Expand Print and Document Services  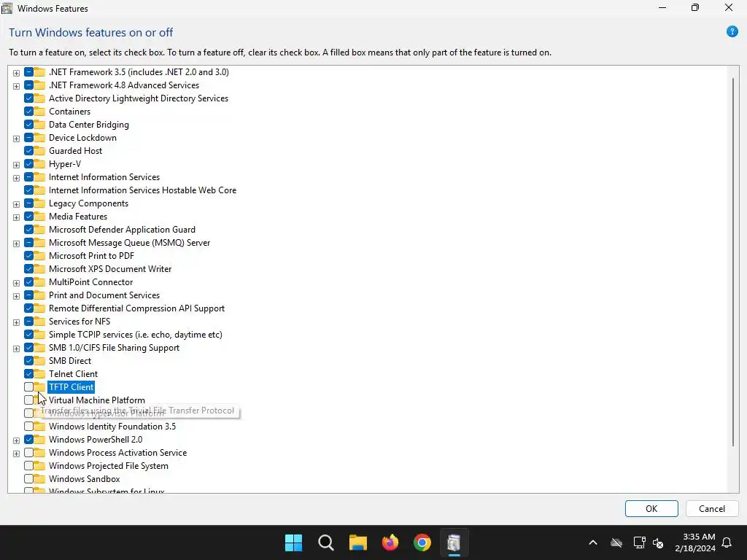coord(16,296)
